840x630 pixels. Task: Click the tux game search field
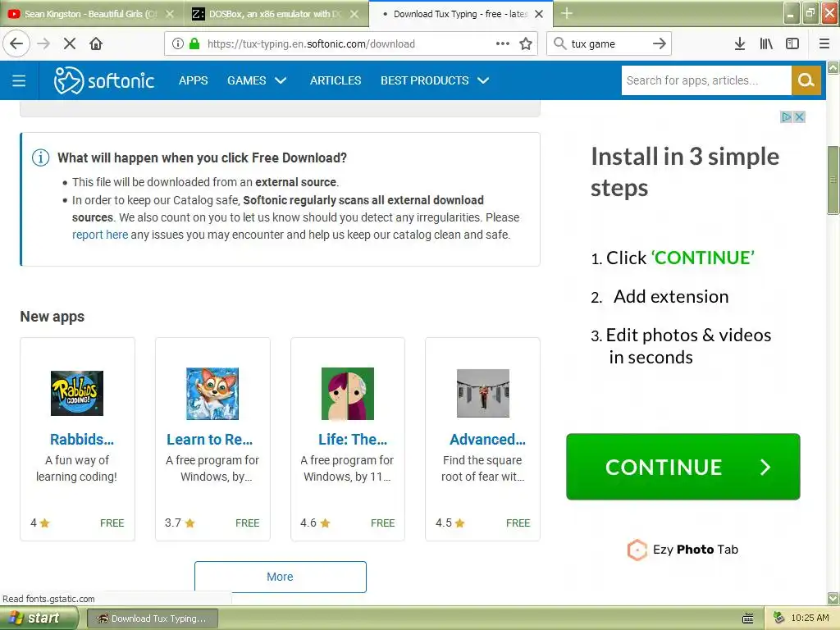609,43
